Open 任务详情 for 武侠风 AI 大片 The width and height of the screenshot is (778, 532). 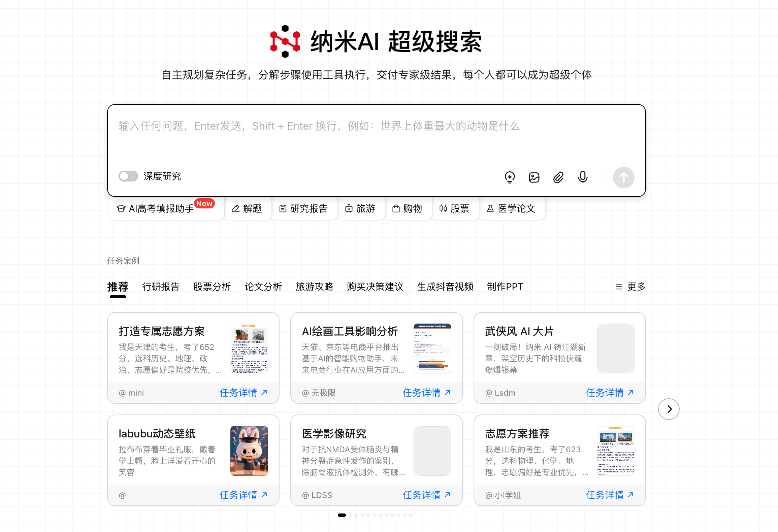click(610, 393)
